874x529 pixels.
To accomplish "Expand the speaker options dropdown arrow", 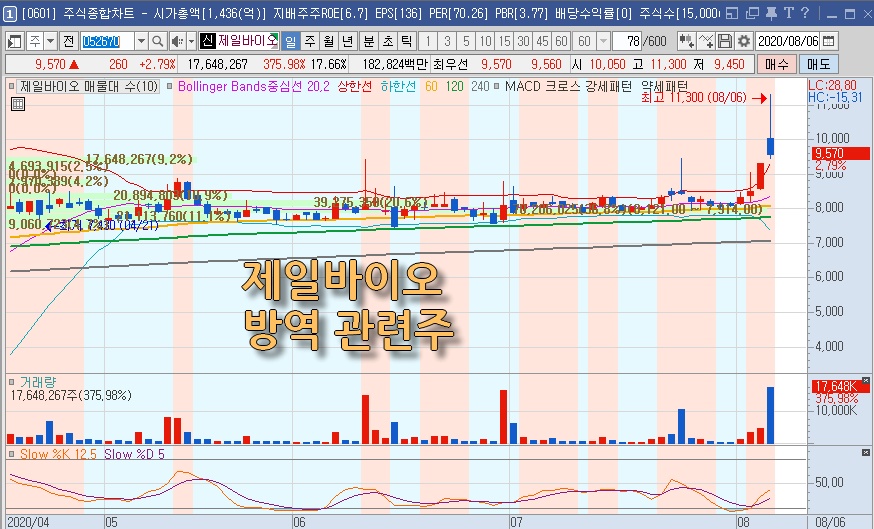I will click(191, 41).
